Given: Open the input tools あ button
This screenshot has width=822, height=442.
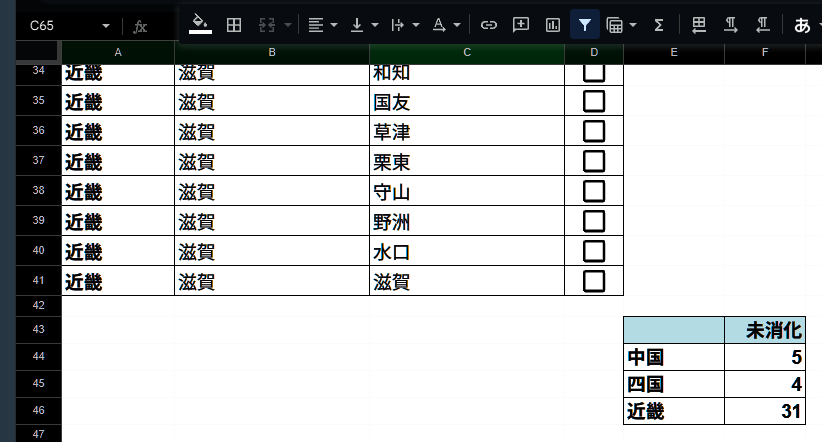Looking at the screenshot, I should point(802,25).
